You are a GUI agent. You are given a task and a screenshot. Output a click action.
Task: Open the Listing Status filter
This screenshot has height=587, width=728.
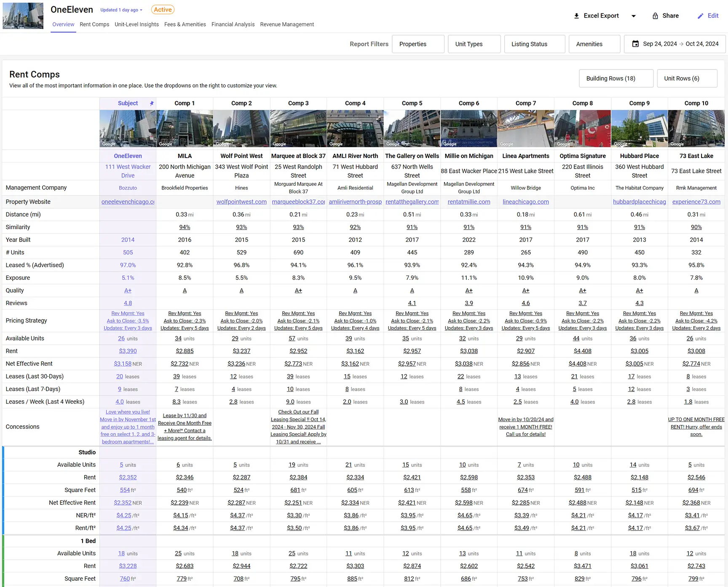pyautogui.click(x=535, y=44)
